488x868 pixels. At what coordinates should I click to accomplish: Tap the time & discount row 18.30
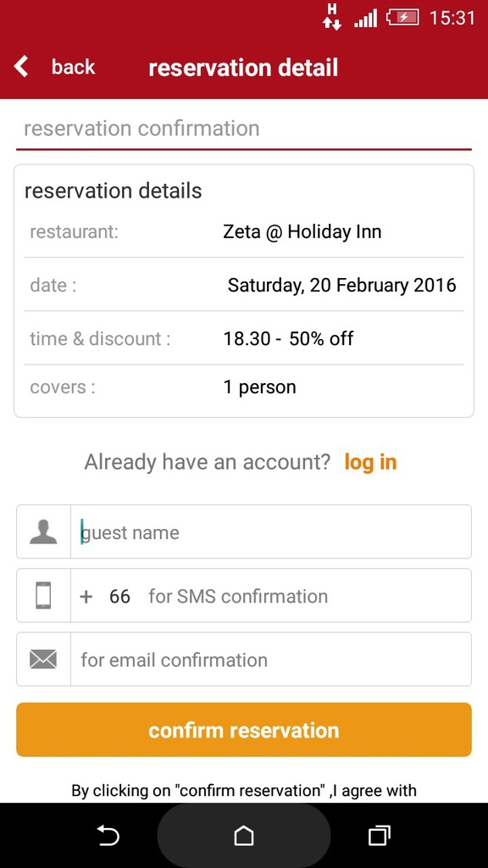pyautogui.click(x=244, y=338)
